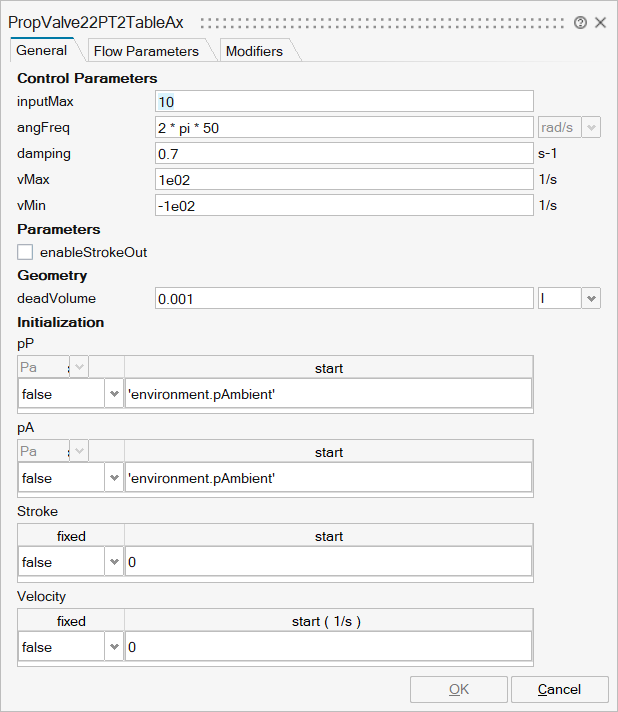Click the help question mark icon
The width and height of the screenshot is (618, 712).
[x=581, y=22]
